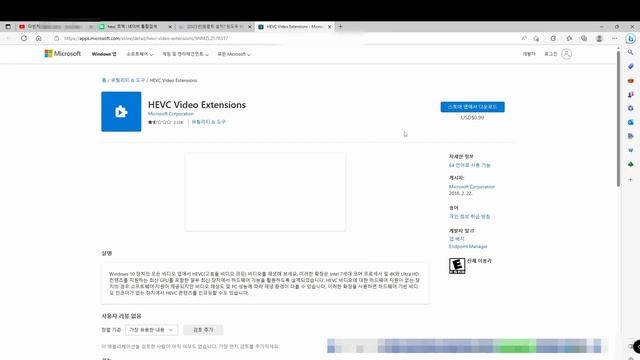Expand the 소프트웨어 navigation dropdown
The width and height of the screenshot is (640, 360).
tap(140, 54)
